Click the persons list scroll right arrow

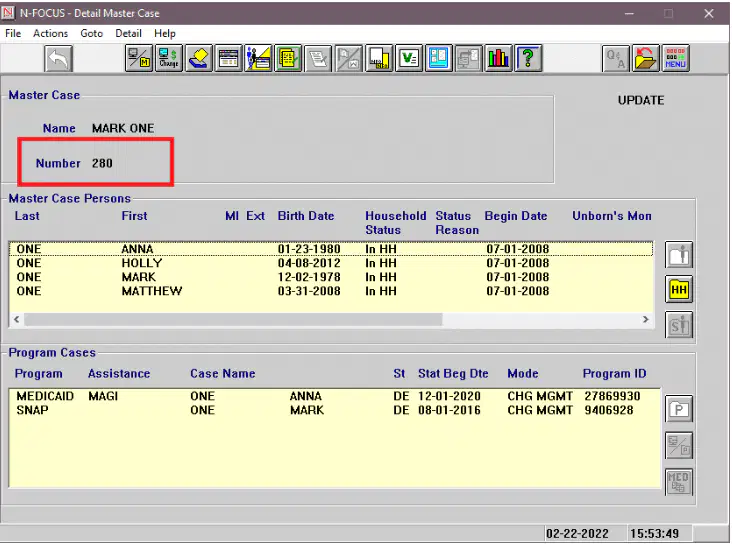coord(646,319)
